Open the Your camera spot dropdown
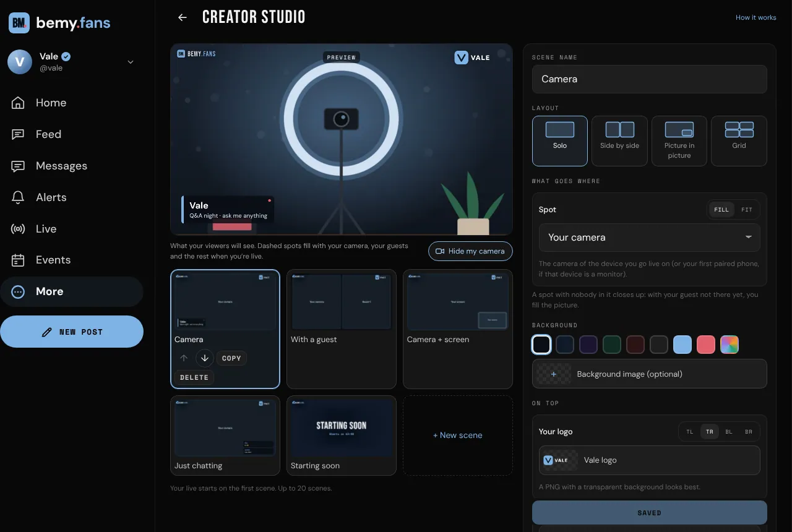792x532 pixels. tap(649, 238)
